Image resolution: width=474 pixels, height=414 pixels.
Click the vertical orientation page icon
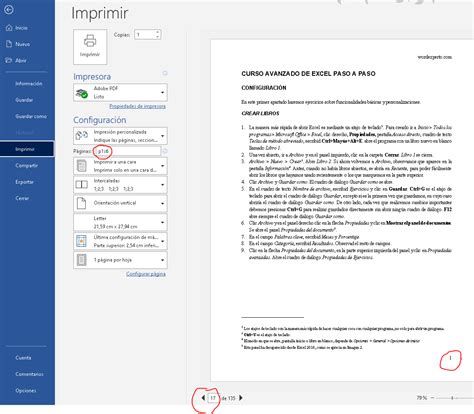82,203
